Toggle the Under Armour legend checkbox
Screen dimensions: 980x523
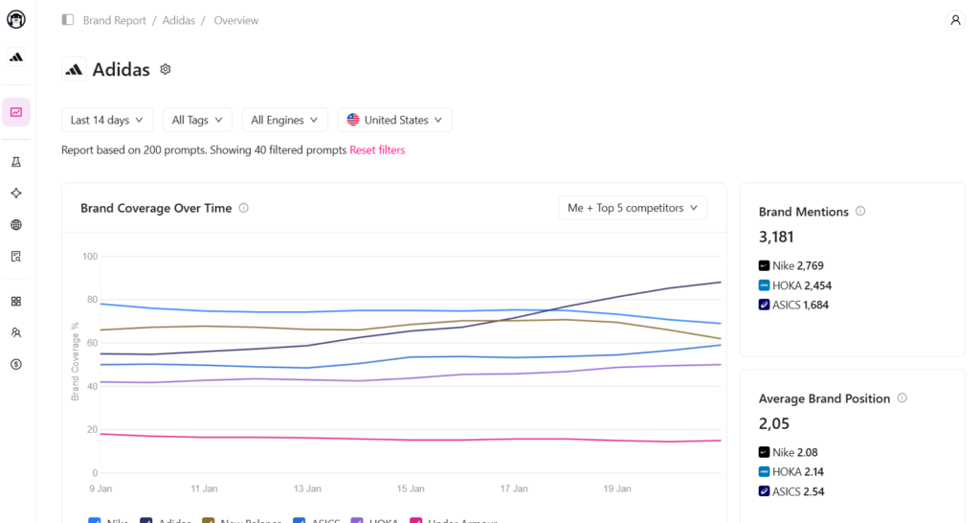click(x=415, y=520)
